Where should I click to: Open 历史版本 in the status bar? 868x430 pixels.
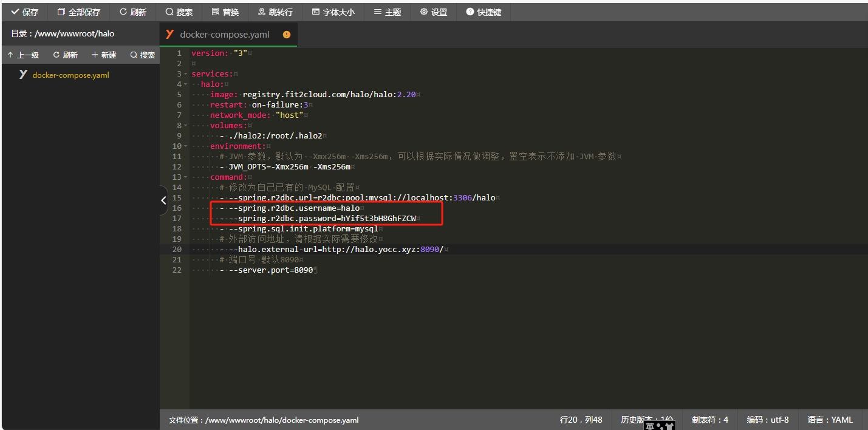(x=648, y=419)
